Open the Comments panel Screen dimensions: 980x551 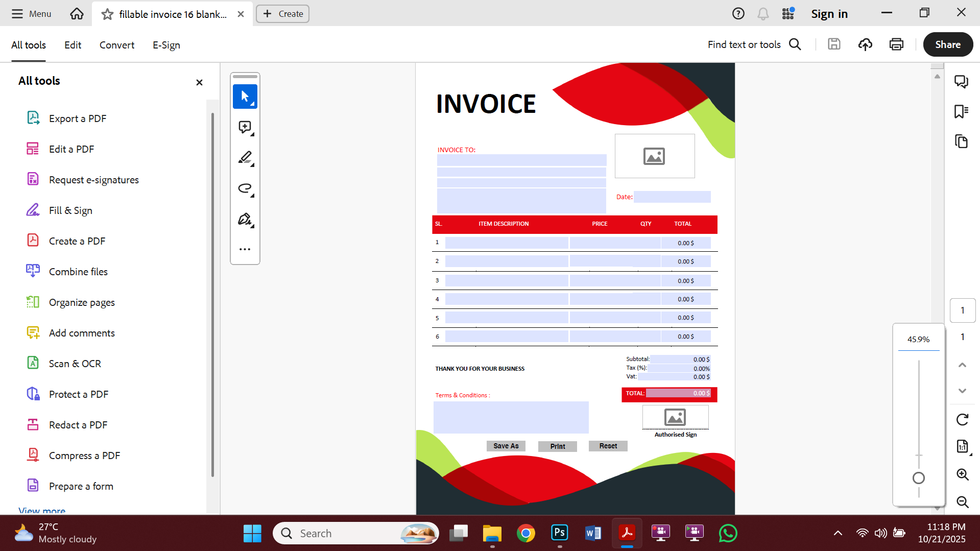(x=962, y=81)
